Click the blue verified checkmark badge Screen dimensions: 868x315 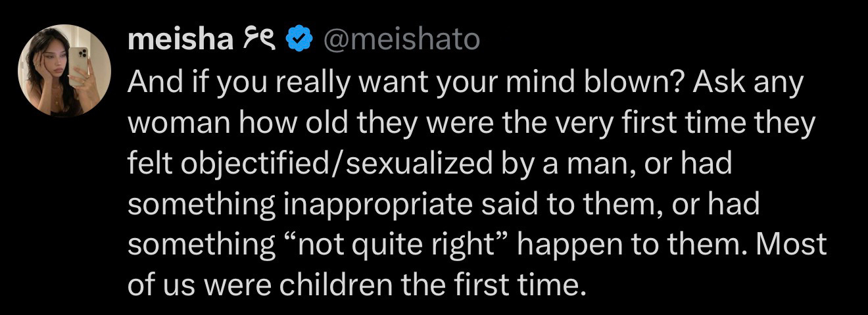point(300,41)
